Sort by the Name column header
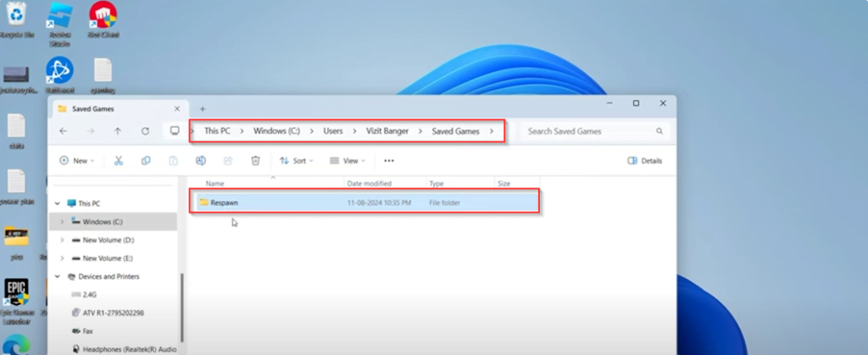 tap(214, 183)
